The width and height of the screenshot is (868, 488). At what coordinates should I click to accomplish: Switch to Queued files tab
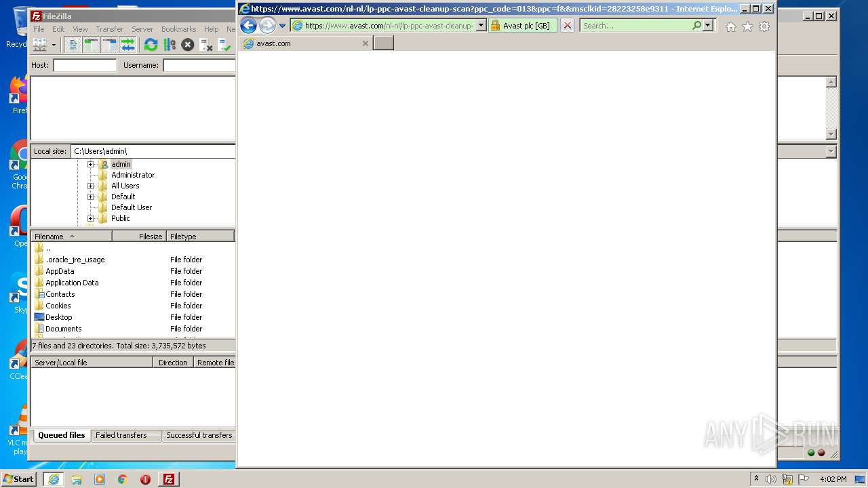click(61, 435)
